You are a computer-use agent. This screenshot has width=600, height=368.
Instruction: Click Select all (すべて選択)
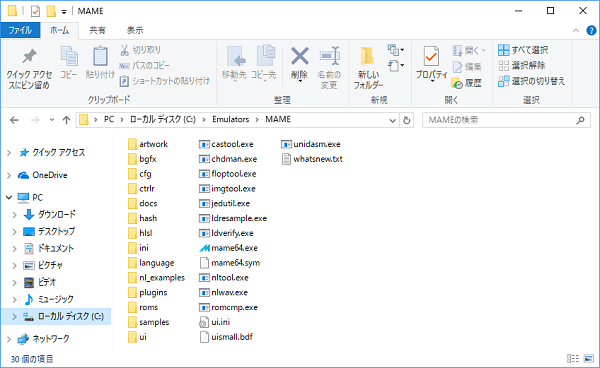click(x=523, y=50)
